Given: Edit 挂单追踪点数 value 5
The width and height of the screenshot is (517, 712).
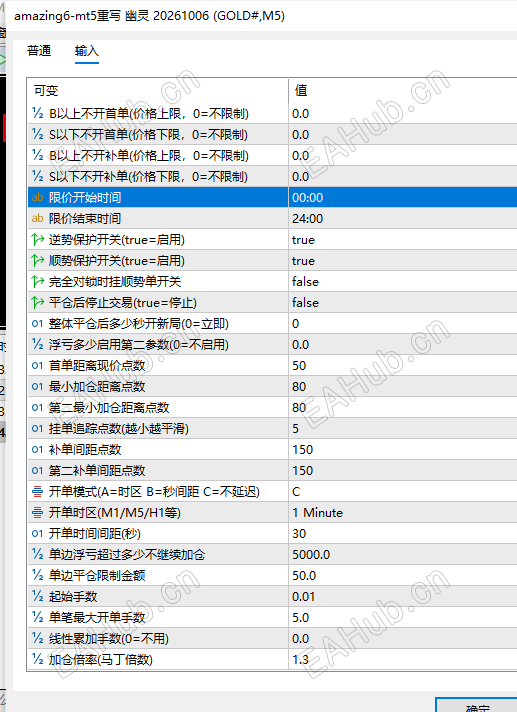Looking at the screenshot, I should 403,428.
